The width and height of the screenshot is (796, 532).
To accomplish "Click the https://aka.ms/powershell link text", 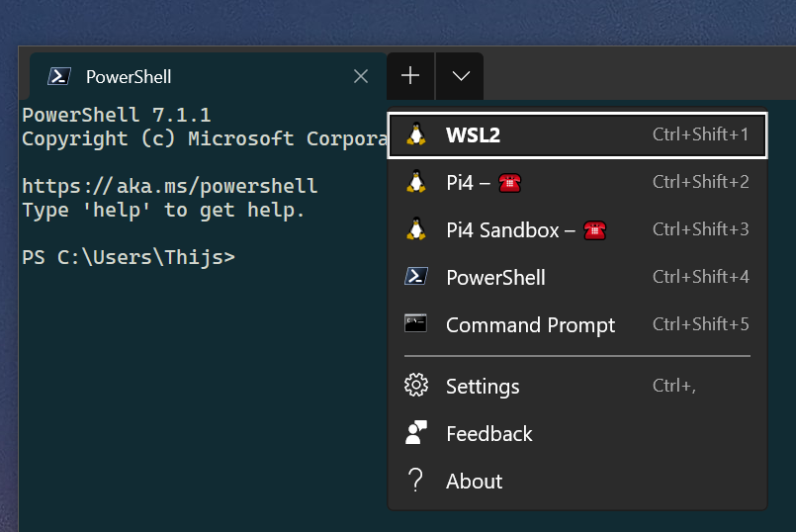I will coord(170,186).
